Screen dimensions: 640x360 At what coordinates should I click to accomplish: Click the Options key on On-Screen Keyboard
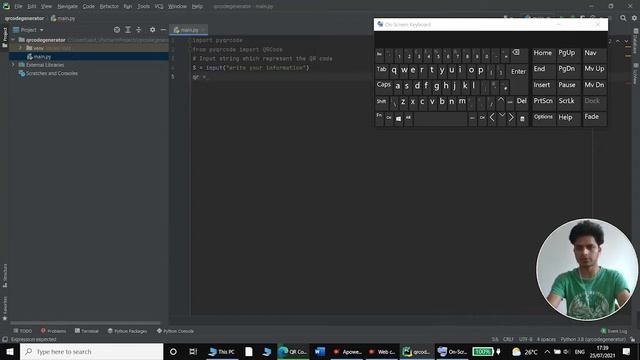pos(543,119)
